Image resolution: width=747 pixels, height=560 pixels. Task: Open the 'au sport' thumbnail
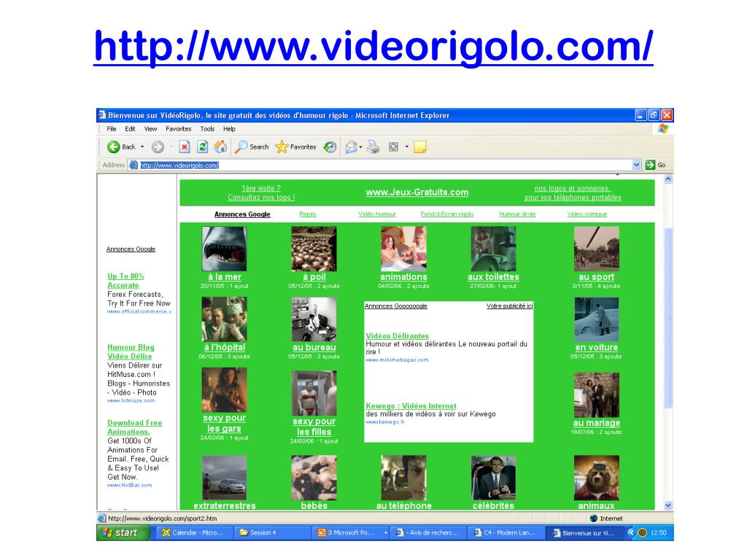tap(597, 249)
